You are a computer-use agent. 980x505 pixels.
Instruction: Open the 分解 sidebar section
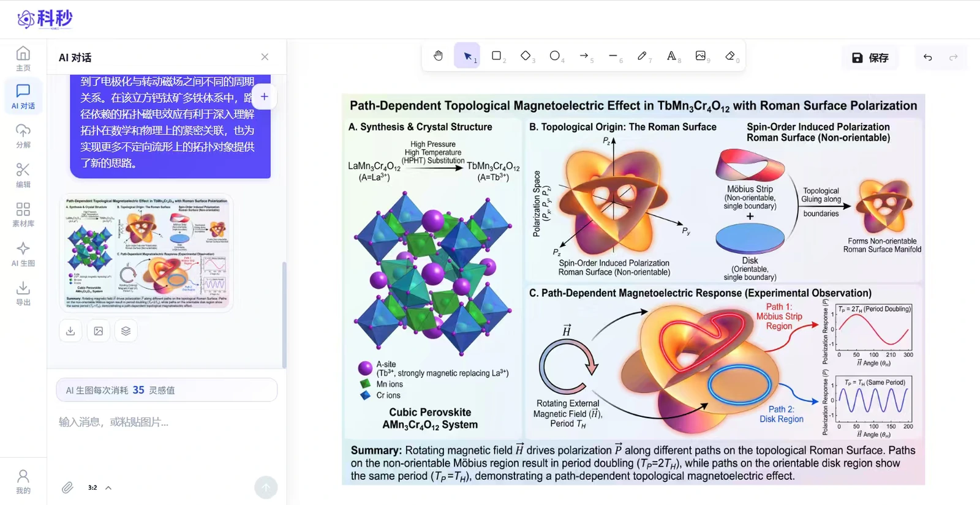pyautogui.click(x=23, y=136)
